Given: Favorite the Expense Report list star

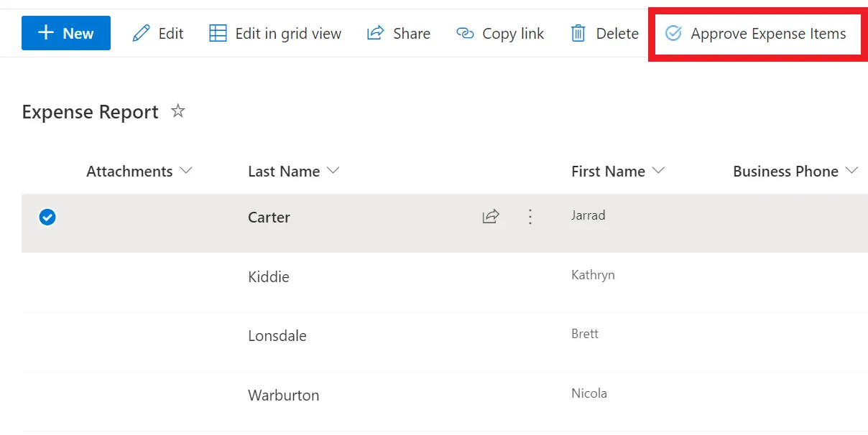Looking at the screenshot, I should [x=178, y=111].
